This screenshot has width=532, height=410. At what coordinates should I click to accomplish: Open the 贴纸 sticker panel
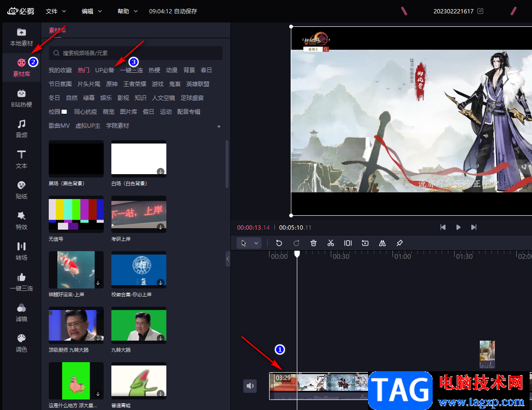(x=22, y=190)
